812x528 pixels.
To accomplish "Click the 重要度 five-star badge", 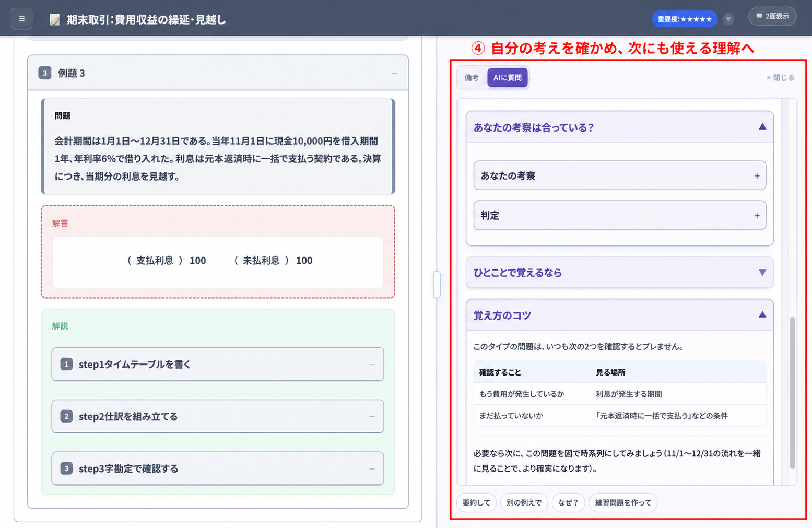I will (685, 19).
